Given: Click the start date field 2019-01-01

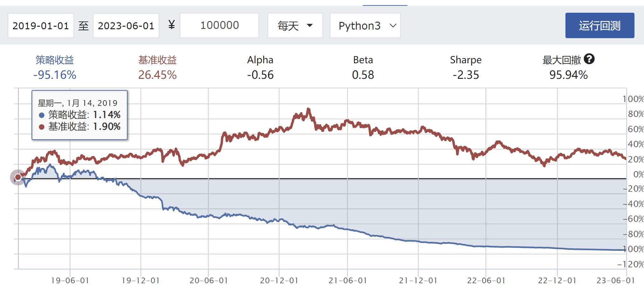Looking at the screenshot, I should click(x=41, y=25).
